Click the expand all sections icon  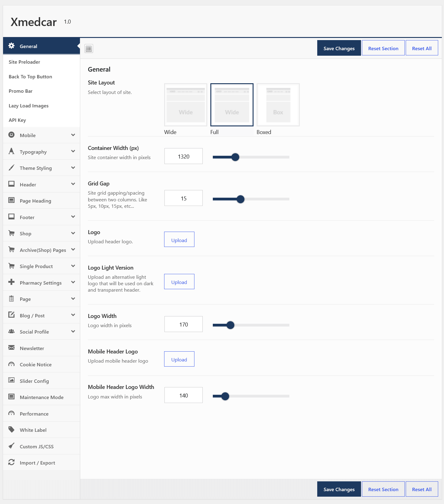tap(89, 48)
